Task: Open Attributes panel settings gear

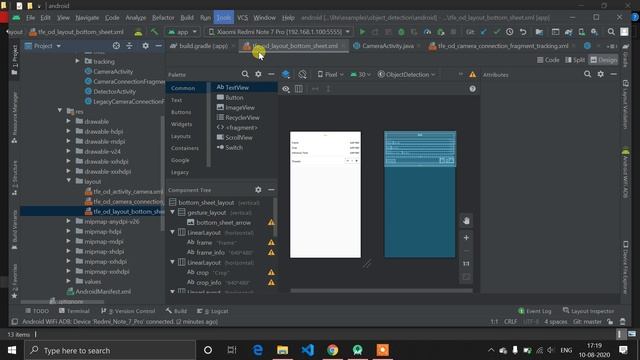Action: pos(600,74)
